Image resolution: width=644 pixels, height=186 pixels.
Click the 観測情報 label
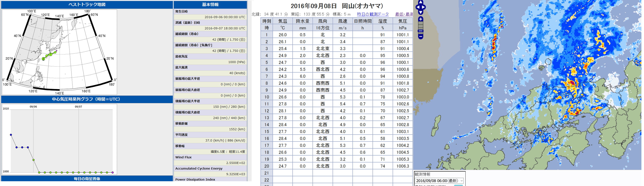pos(422,174)
